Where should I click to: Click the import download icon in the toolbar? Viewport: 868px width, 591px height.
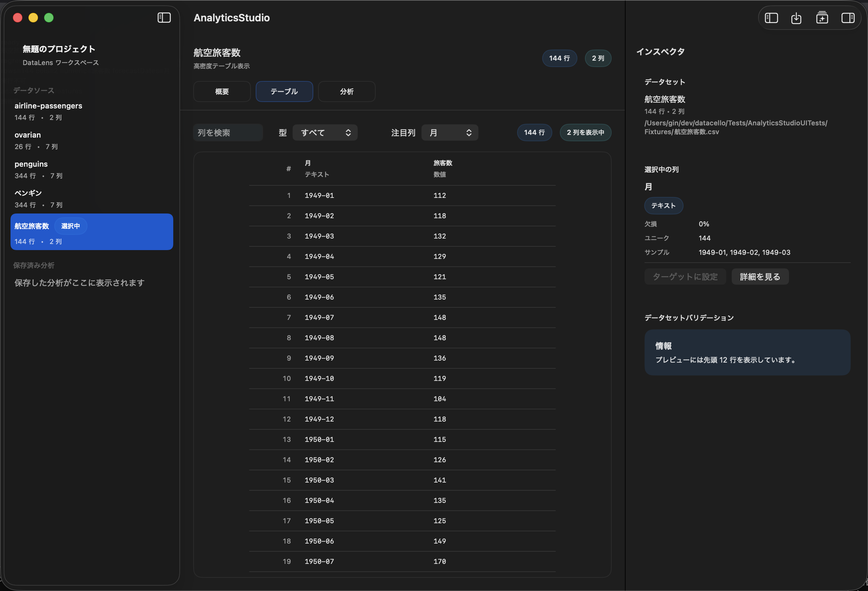coord(796,18)
